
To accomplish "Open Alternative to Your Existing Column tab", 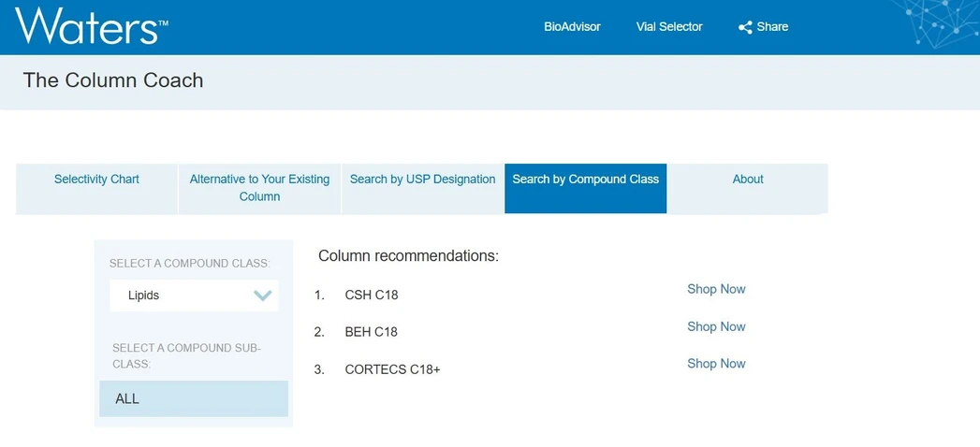I will (x=259, y=189).
